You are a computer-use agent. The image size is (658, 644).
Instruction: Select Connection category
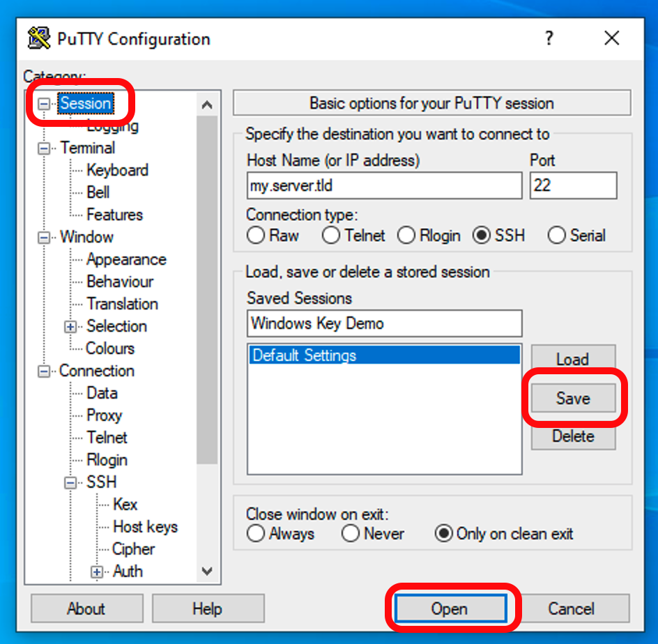point(96,371)
